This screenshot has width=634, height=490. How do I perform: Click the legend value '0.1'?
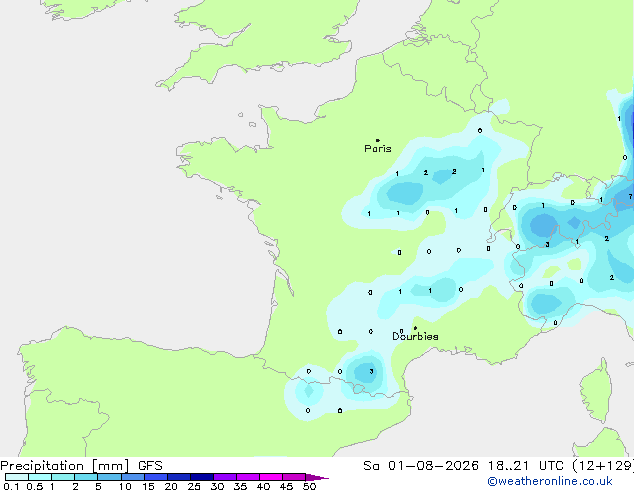coord(11,486)
